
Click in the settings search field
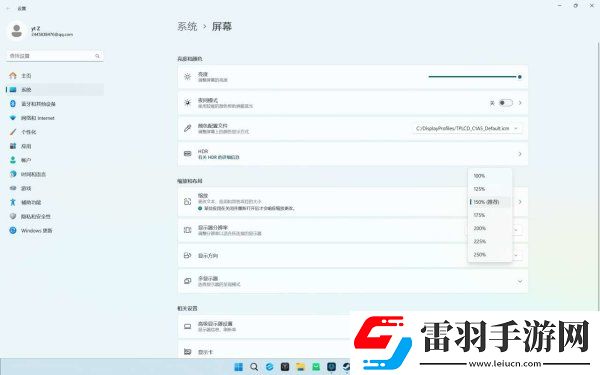click(55, 56)
